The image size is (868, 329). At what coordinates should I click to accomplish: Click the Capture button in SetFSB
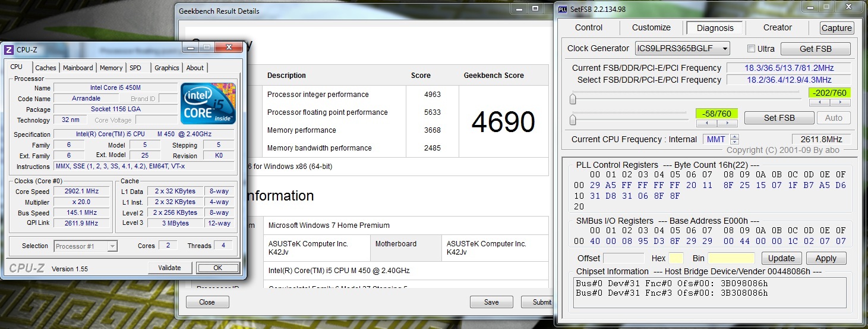click(837, 28)
